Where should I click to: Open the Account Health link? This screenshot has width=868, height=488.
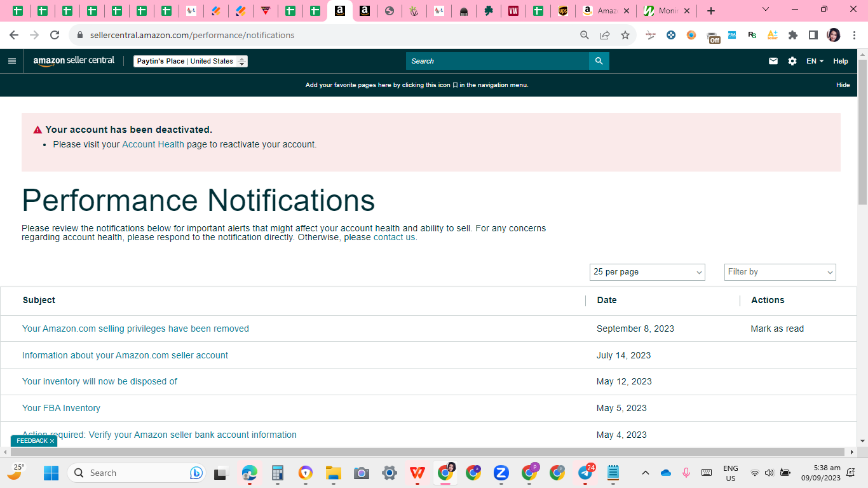[153, 144]
